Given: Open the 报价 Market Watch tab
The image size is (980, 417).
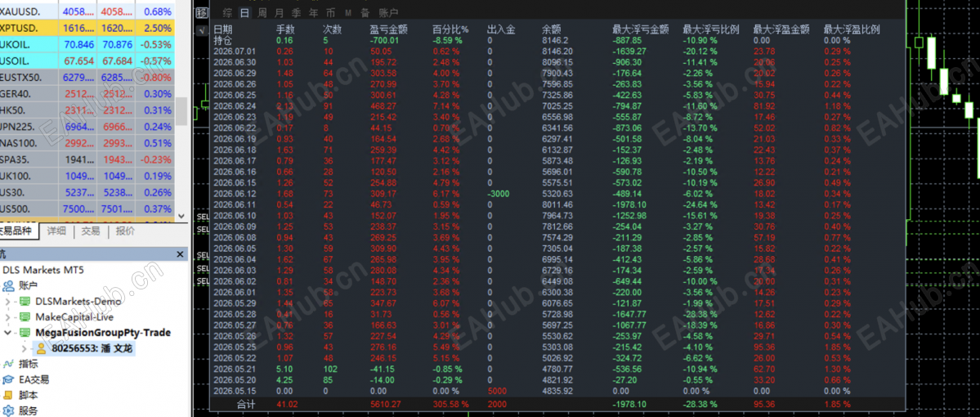Looking at the screenshot, I should (125, 231).
